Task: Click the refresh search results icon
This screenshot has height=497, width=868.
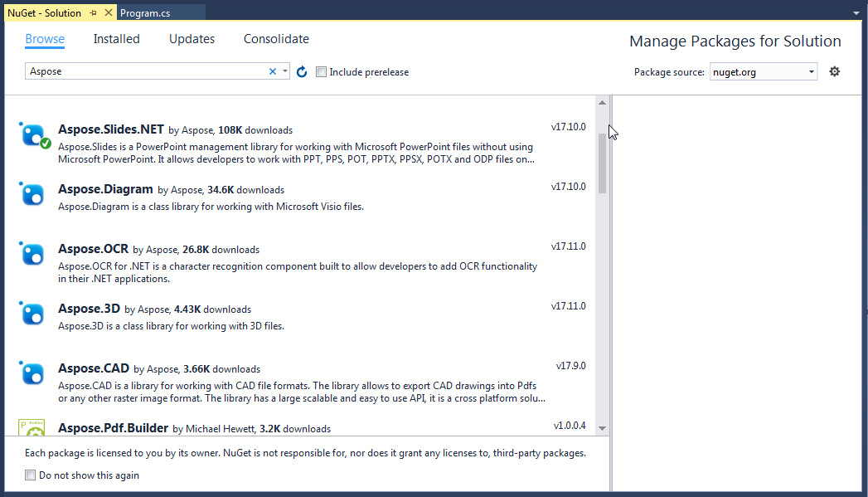Action: (x=302, y=72)
